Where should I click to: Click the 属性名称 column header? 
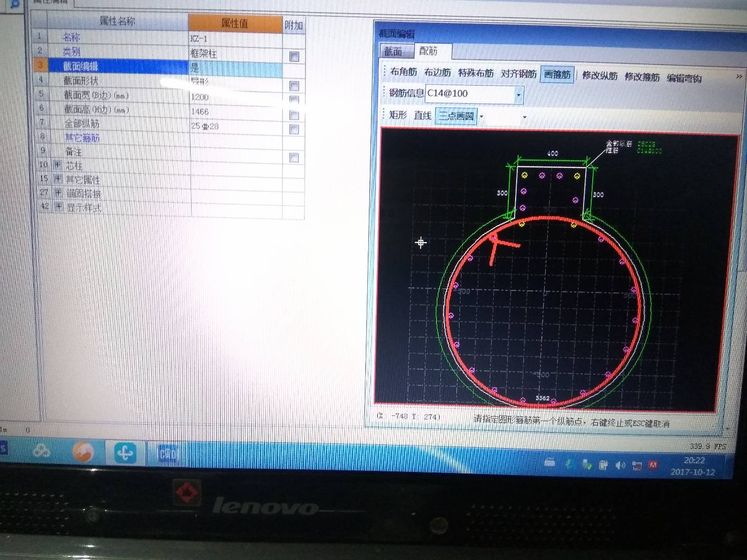tap(117, 21)
